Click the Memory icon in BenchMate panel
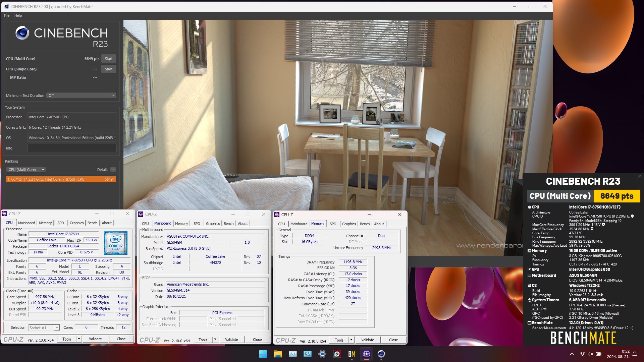The height and width of the screenshot is (362, 644). point(529,251)
